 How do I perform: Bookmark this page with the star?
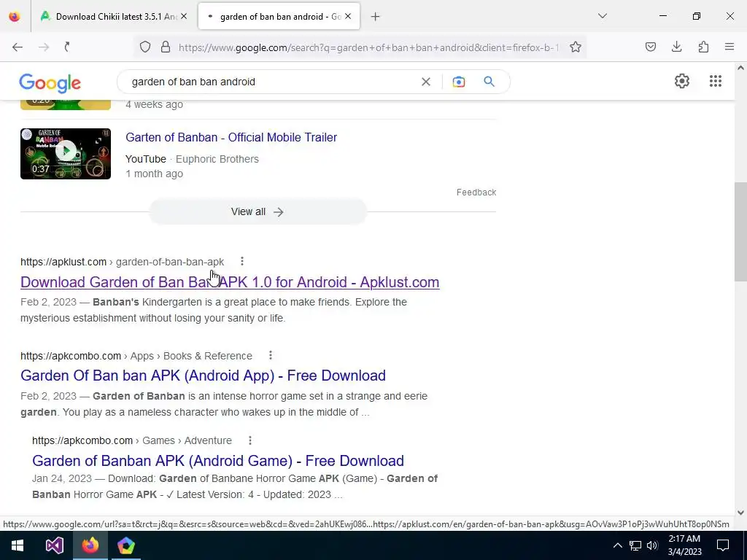[x=576, y=47]
